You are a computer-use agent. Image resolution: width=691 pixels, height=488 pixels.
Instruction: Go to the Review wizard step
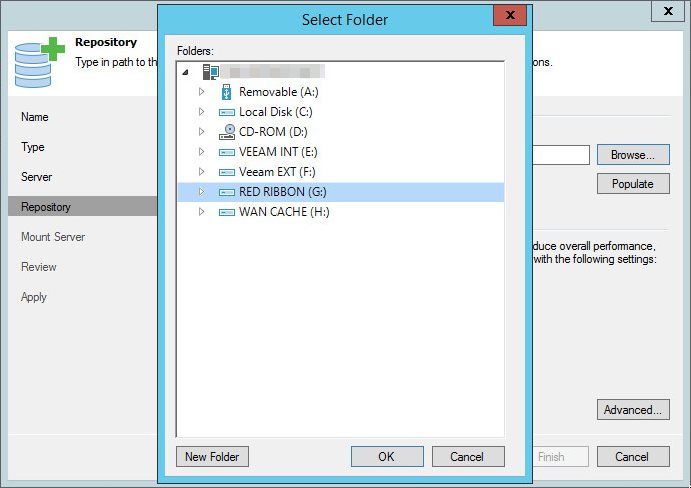click(39, 267)
